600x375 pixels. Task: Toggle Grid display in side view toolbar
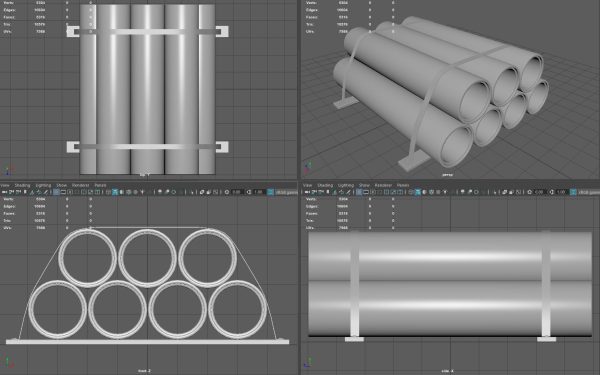359,192
